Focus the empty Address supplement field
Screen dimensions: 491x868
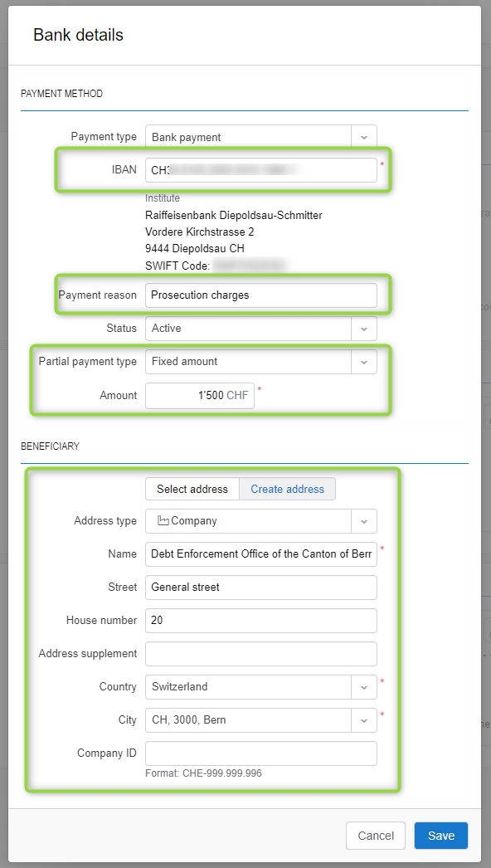261,654
